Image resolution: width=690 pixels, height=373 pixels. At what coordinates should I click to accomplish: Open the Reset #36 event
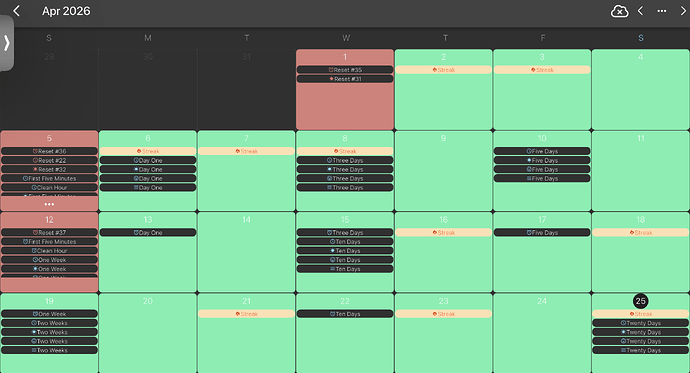[x=49, y=151]
